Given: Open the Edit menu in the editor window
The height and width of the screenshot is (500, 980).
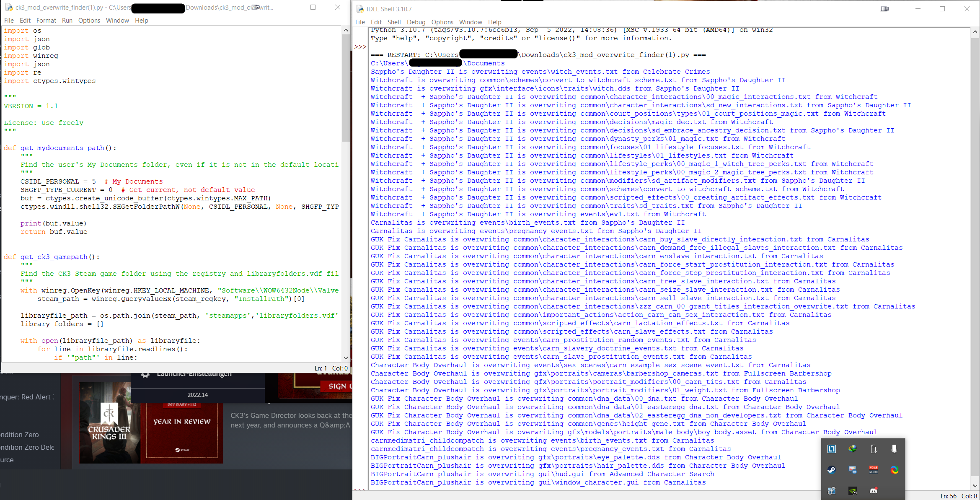Looking at the screenshot, I should coord(25,20).
